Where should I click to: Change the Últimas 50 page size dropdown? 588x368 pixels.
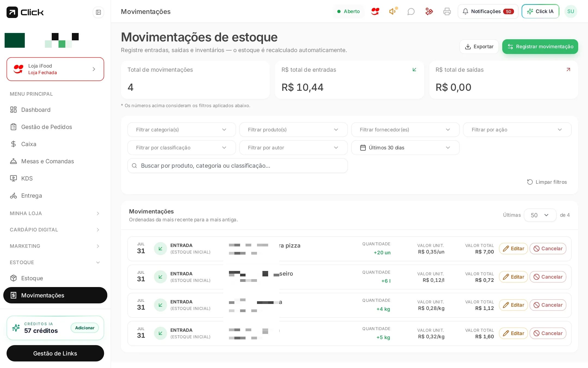click(540, 215)
